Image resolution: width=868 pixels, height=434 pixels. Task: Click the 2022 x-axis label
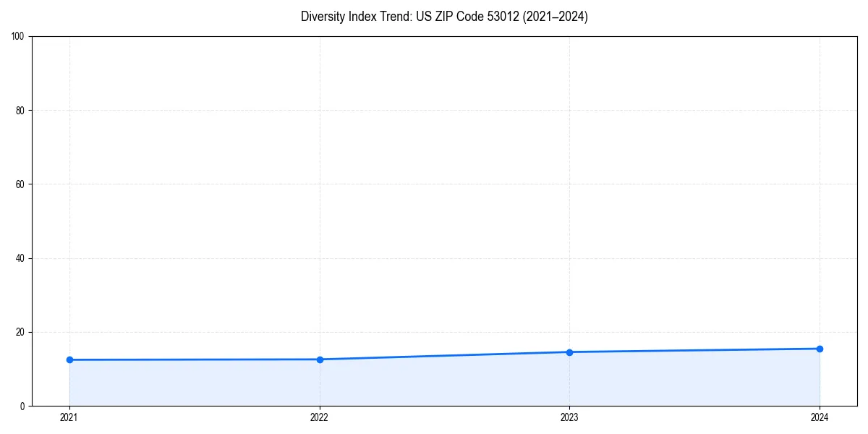(x=320, y=417)
